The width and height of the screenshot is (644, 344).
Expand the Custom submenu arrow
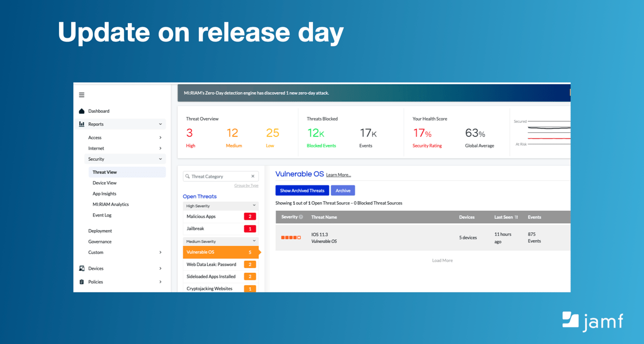click(160, 252)
